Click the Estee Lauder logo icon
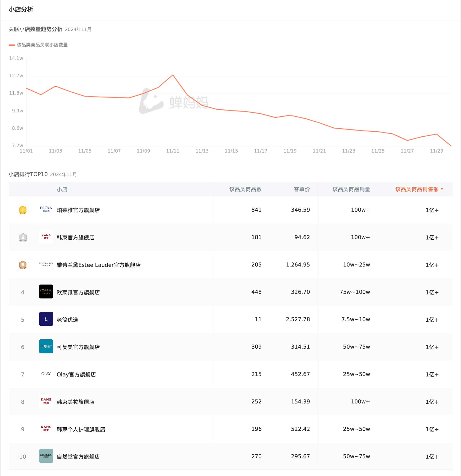This screenshot has width=461, height=476. tap(46, 264)
